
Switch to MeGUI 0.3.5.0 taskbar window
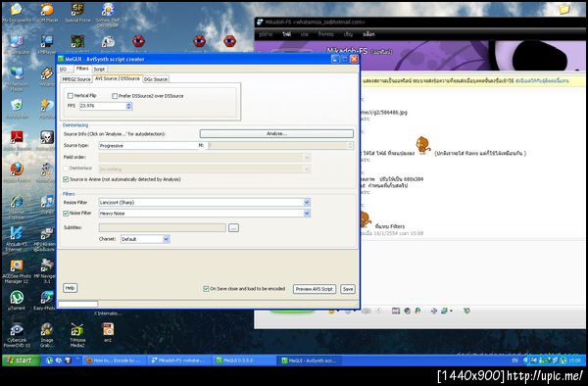point(244,361)
